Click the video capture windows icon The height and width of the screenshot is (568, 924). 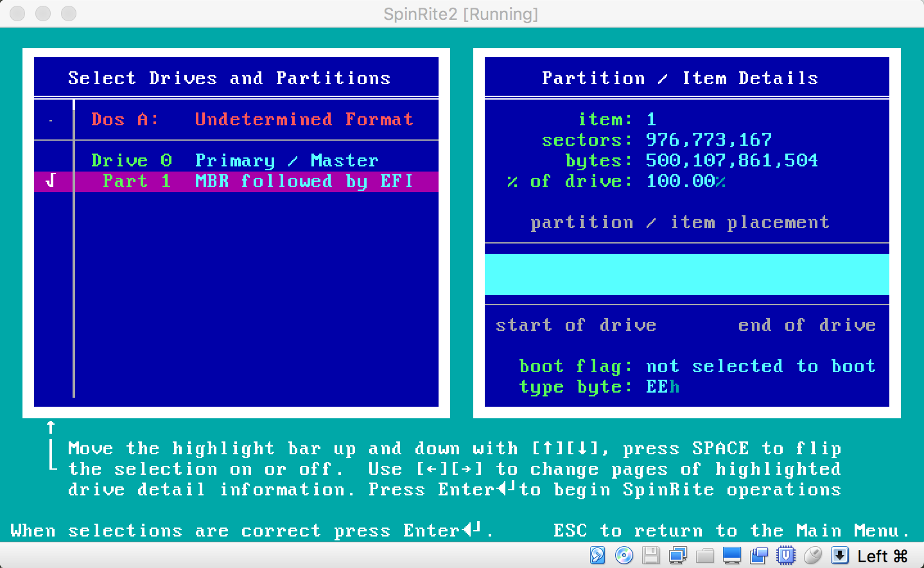tap(758, 555)
